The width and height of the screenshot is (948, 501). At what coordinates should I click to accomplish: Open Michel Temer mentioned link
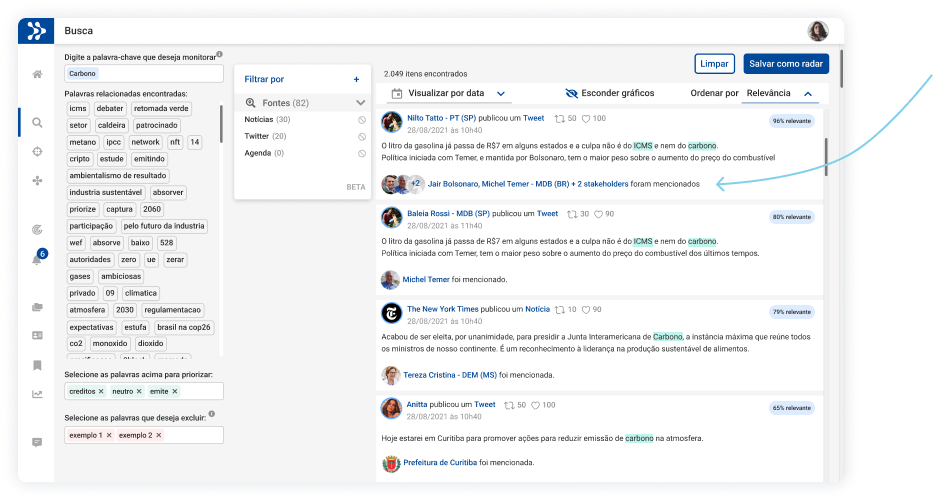click(426, 280)
